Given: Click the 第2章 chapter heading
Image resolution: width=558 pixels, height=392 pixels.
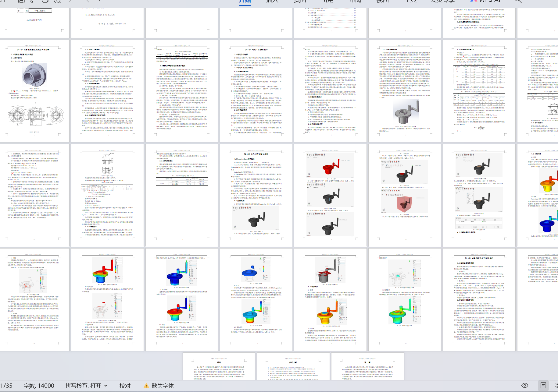Looking at the screenshot, I should pos(33,49).
